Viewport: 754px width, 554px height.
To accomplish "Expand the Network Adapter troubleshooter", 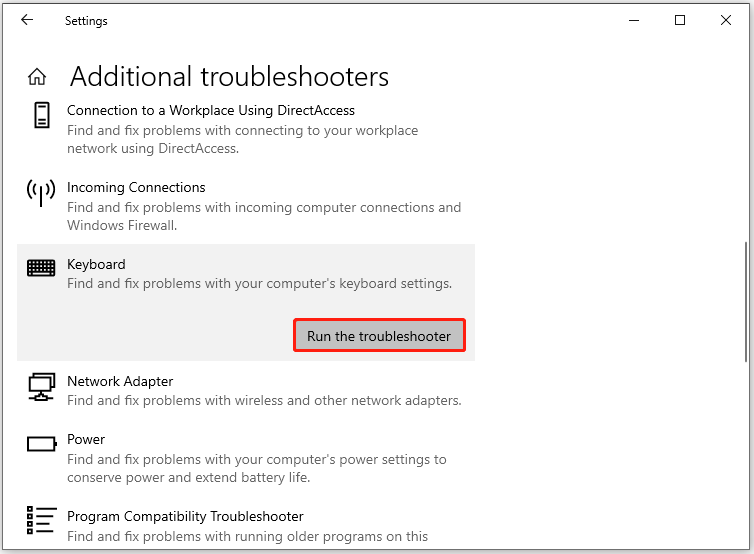I will pyautogui.click(x=120, y=381).
